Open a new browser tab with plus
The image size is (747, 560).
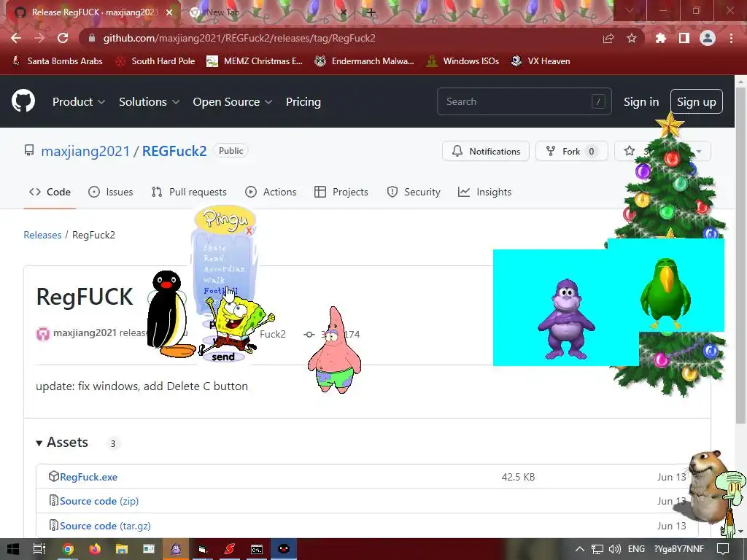coord(371,13)
